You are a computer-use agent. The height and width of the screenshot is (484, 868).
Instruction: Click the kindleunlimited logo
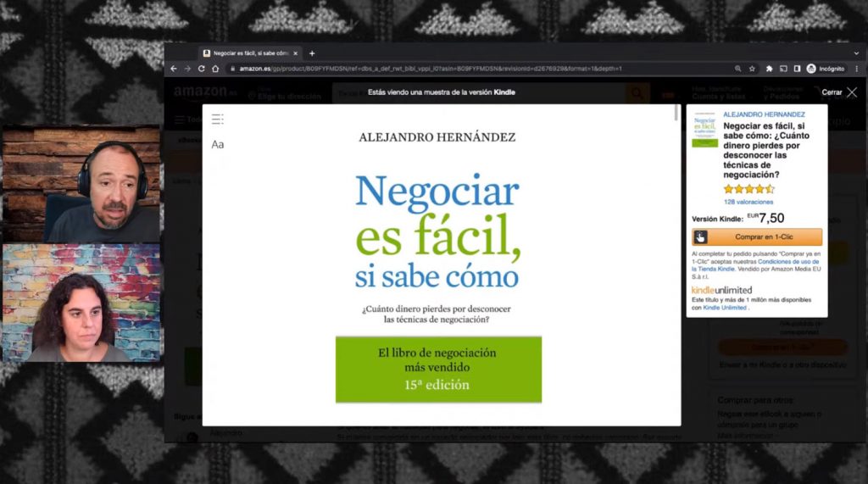coord(722,290)
